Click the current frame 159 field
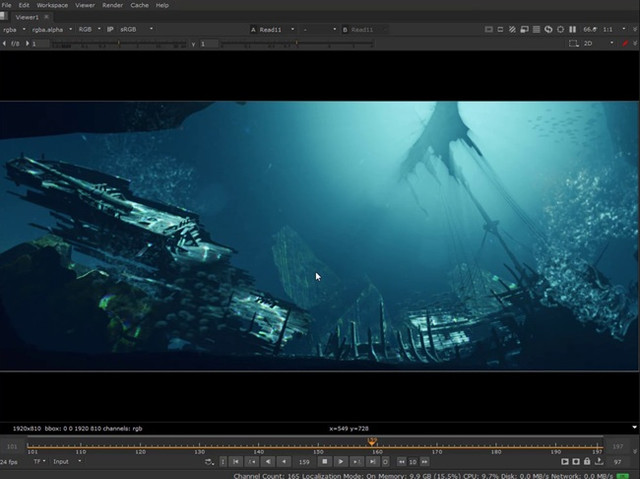This screenshot has height=479, width=640. pyautogui.click(x=304, y=462)
